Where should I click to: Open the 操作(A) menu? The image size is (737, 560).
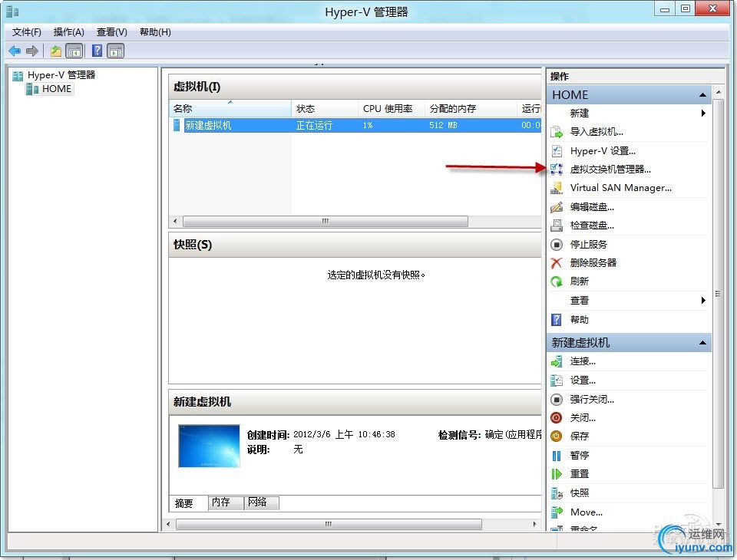coord(68,32)
